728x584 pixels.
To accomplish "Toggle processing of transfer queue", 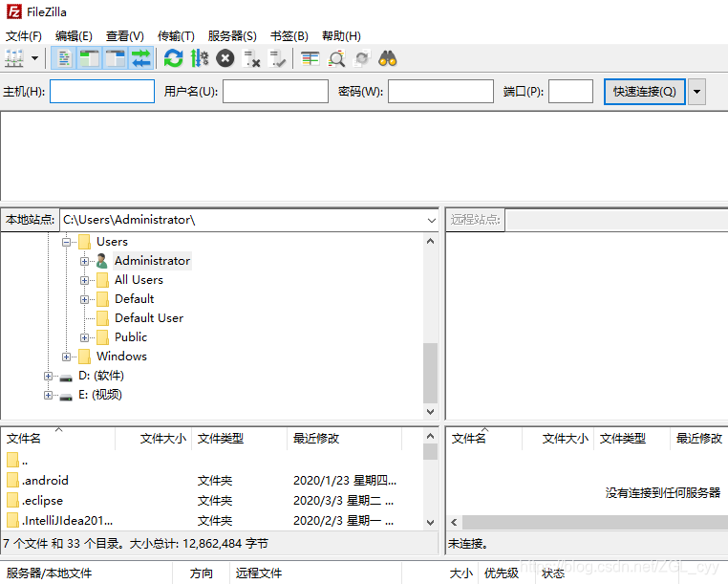I will [200, 58].
